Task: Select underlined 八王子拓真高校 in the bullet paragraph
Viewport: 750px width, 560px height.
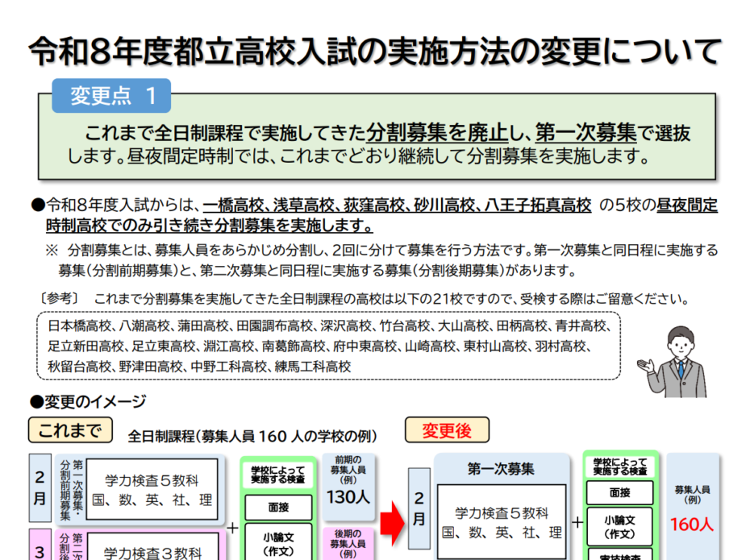Action: point(538,205)
